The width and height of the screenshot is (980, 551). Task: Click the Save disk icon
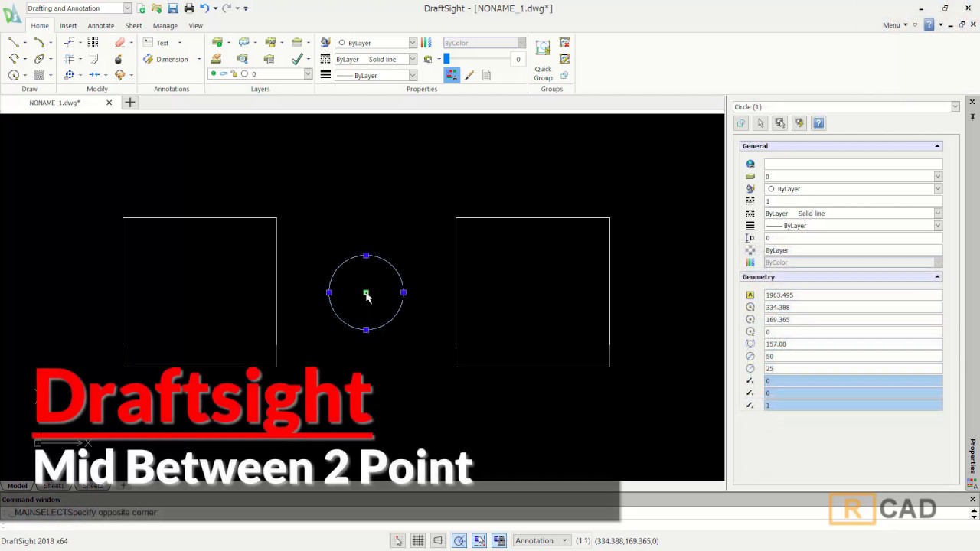[173, 8]
